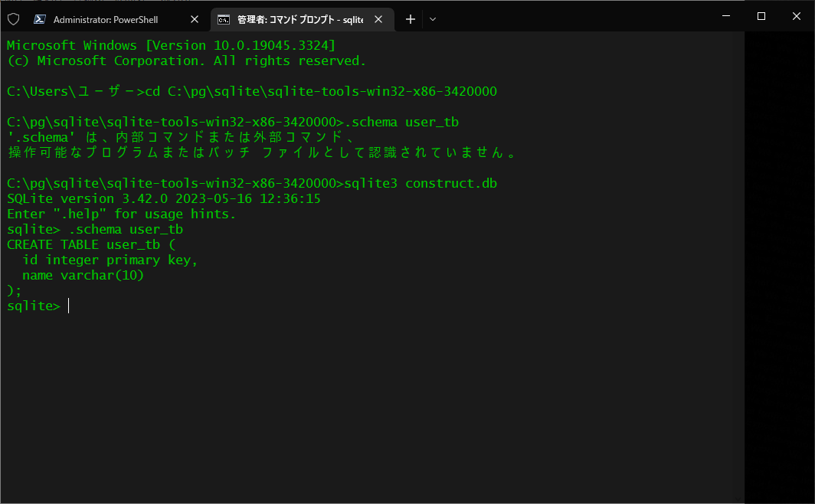The width and height of the screenshot is (815, 504).
Task: Click the PowerShell icon on the first tab
Action: coord(40,18)
